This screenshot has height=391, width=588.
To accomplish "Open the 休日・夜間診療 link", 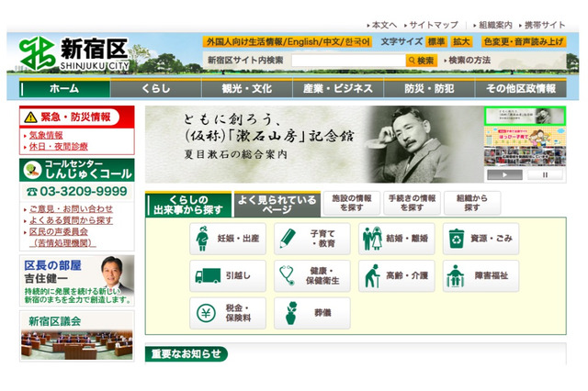I will tap(58, 147).
